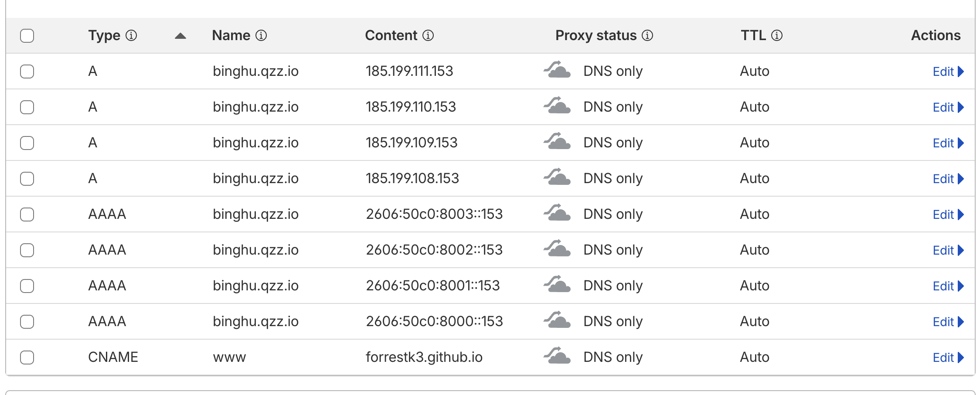Select checkbox for 2606:50c0:8000::153 record

(x=27, y=321)
